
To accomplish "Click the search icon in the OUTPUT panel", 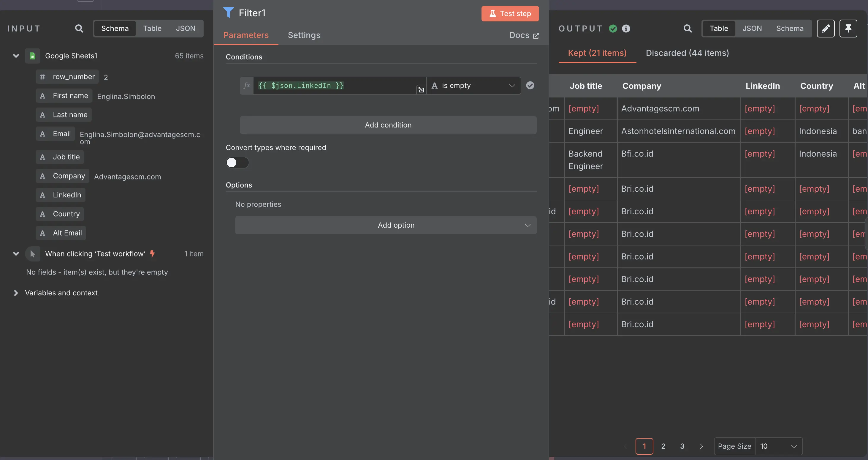I will [688, 28].
